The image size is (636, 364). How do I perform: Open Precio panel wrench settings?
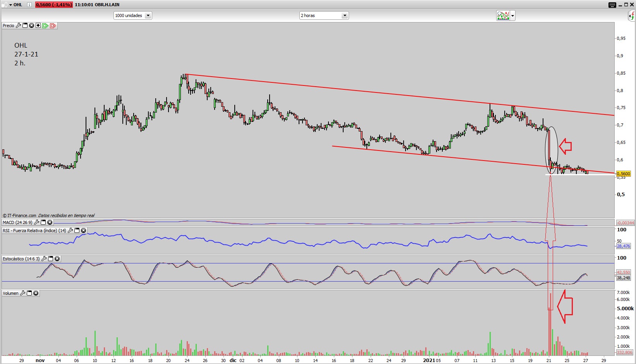pyautogui.click(x=18, y=26)
